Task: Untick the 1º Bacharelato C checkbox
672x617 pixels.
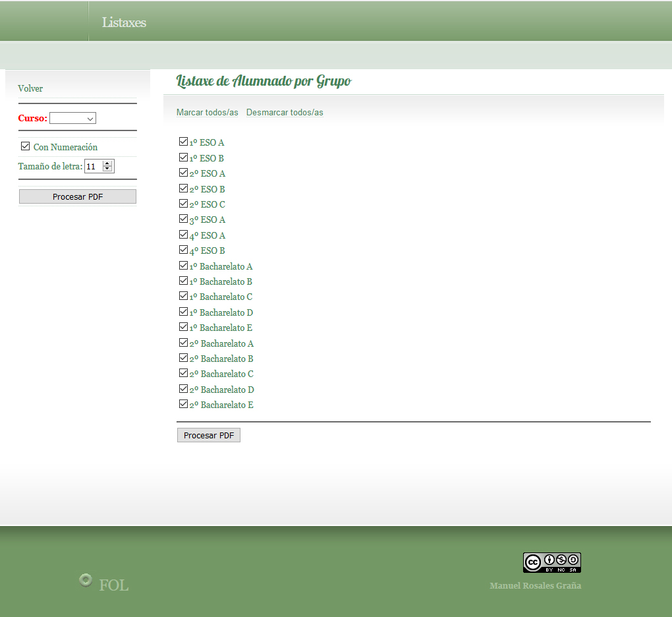Action: (183, 296)
